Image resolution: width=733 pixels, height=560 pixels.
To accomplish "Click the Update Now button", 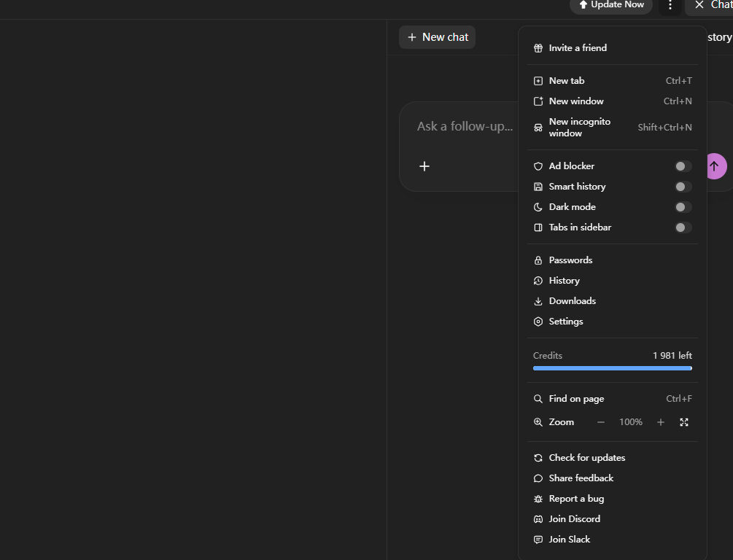I will [611, 5].
